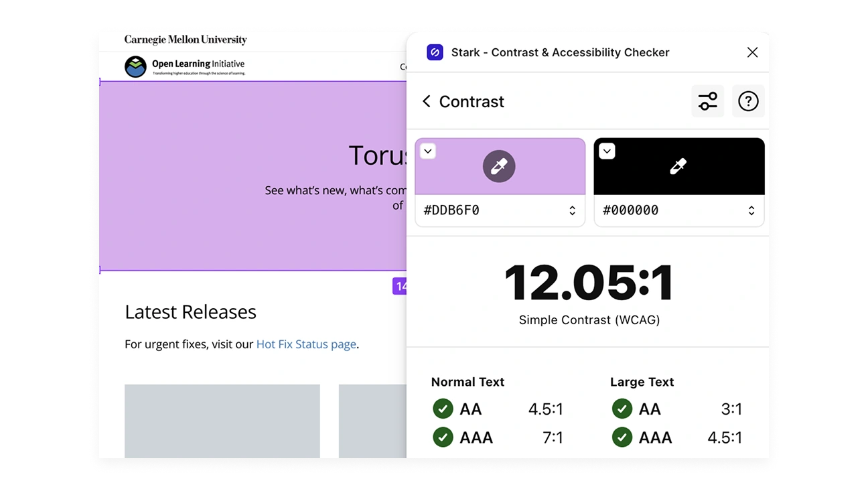Click the Carnegie Mellon University wordmark
This screenshot has height=489, width=868.
(185, 40)
